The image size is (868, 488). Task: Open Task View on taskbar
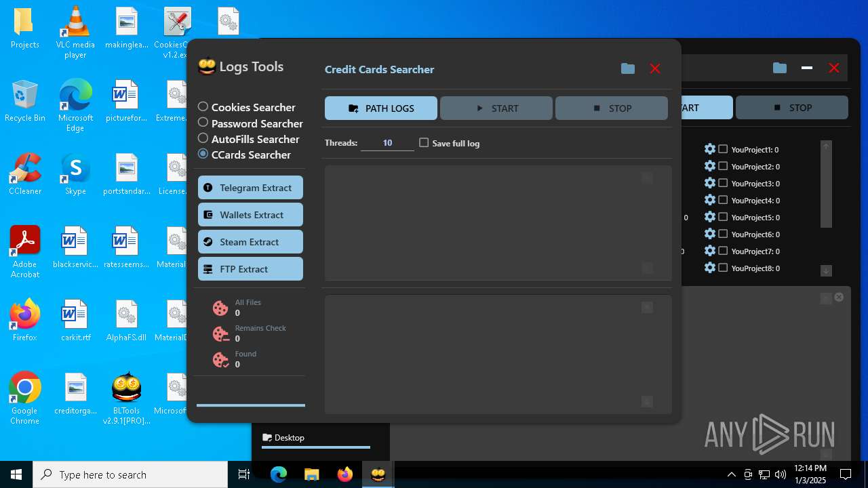[244, 474]
